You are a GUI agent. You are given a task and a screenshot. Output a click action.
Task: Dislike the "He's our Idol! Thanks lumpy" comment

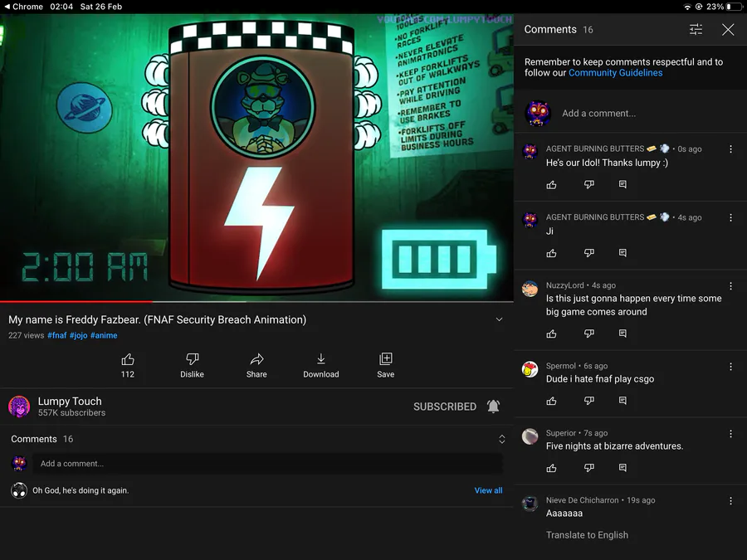click(x=589, y=185)
